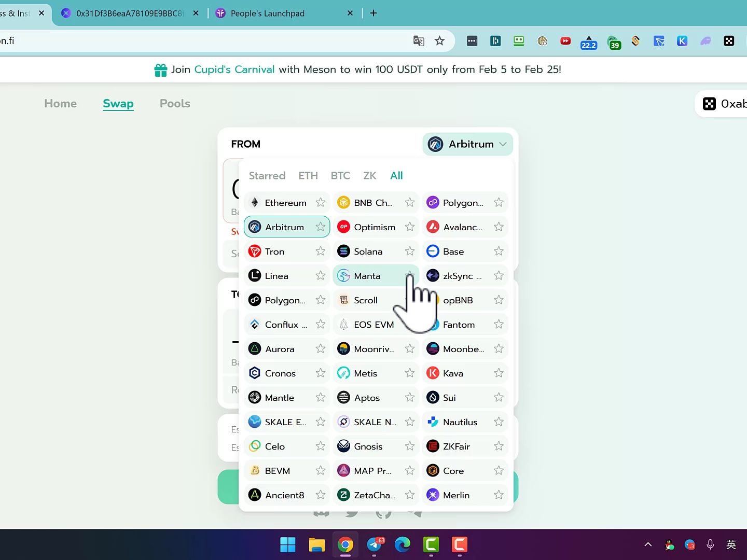Filter chains by ZK
This screenshot has height=560, width=747.
370,176
